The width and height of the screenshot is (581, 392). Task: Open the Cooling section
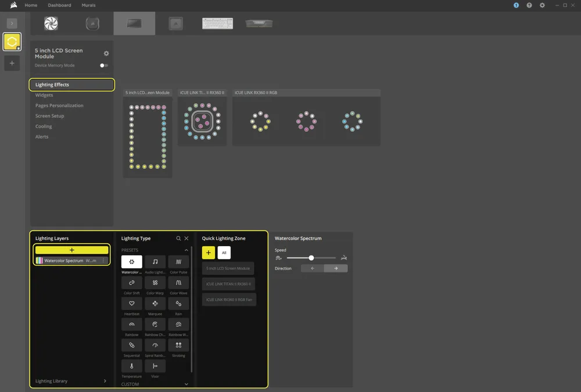(x=44, y=127)
